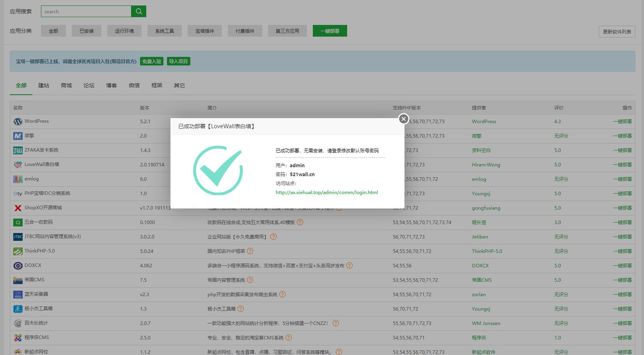
Task: Click the ShopXO red X icon
Action: (x=18, y=208)
